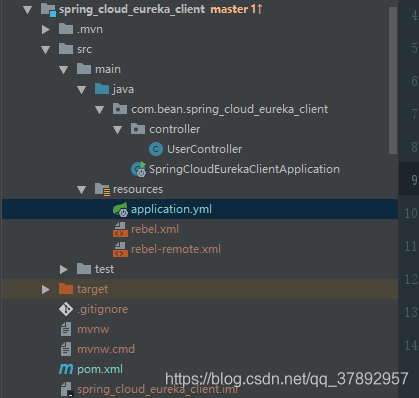Image resolution: width=419 pixels, height=398 pixels.
Task: Click the .gitignore git icon
Action: [x=66, y=309]
